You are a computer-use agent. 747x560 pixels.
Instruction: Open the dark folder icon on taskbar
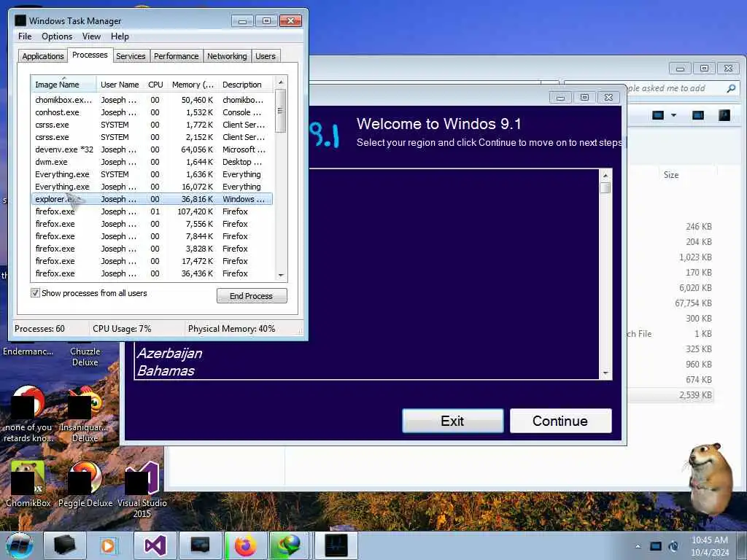64,545
